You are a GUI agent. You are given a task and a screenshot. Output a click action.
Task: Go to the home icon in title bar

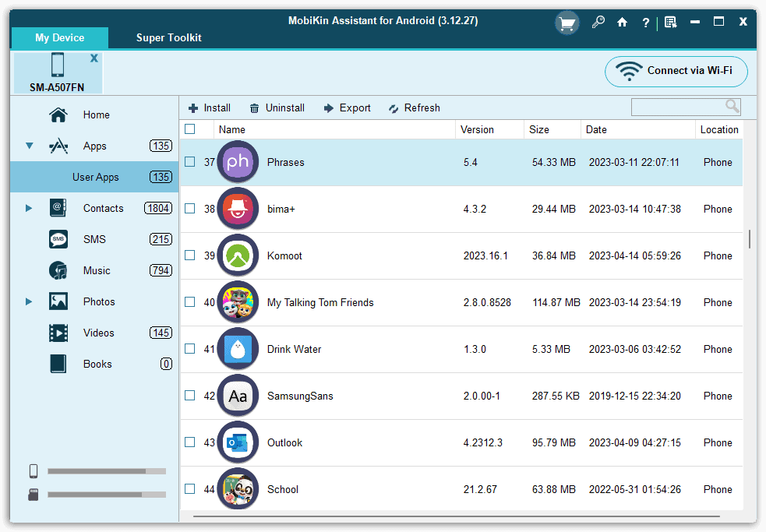coord(622,22)
